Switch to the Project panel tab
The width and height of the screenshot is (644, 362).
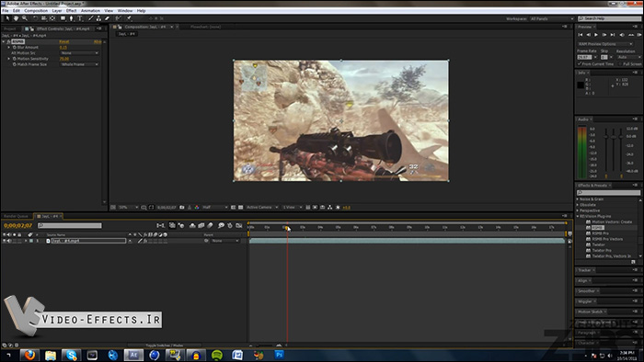coord(10,29)
